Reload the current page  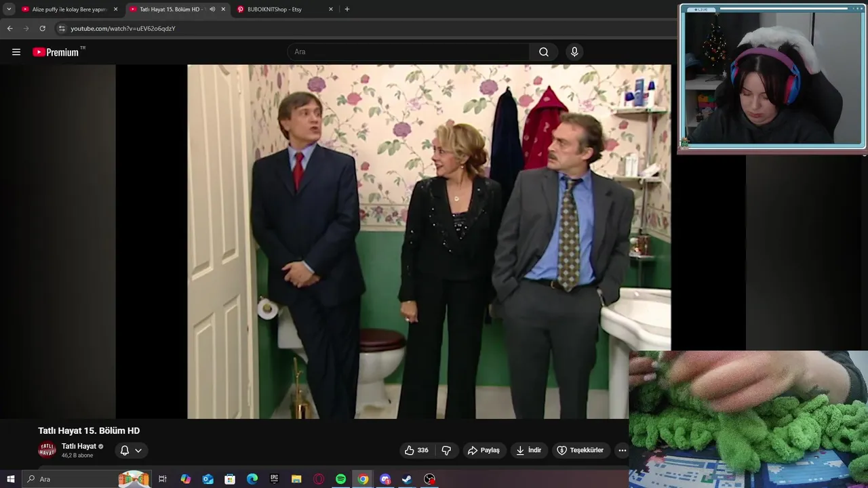point(42,28)
